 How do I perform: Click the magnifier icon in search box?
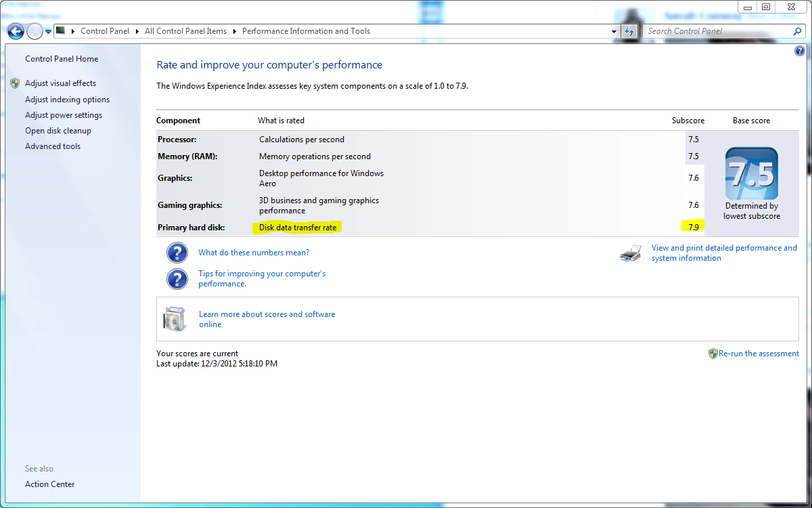click(x=797, y=31)
